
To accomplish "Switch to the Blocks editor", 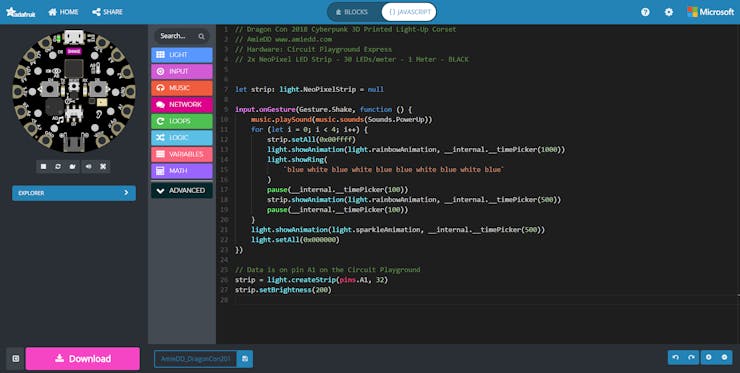I will coord(352,12).
